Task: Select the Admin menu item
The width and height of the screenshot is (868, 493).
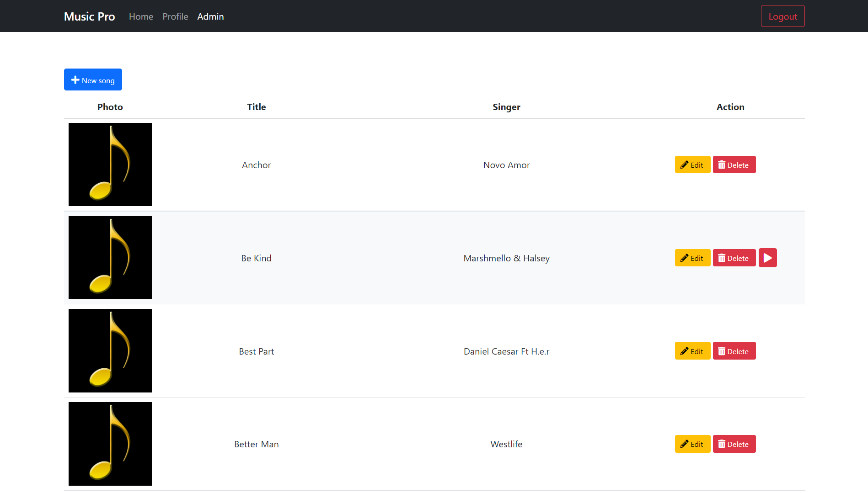Action: coord(210,16)
